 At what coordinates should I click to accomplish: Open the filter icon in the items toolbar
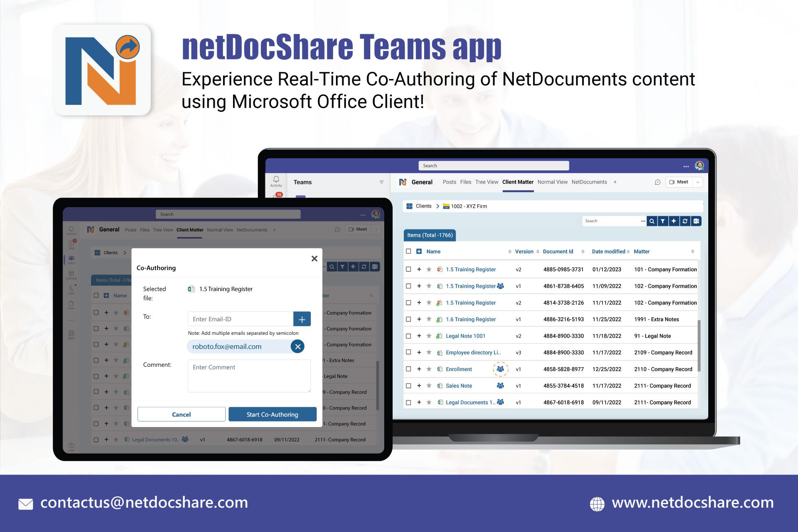pos(663,221)
